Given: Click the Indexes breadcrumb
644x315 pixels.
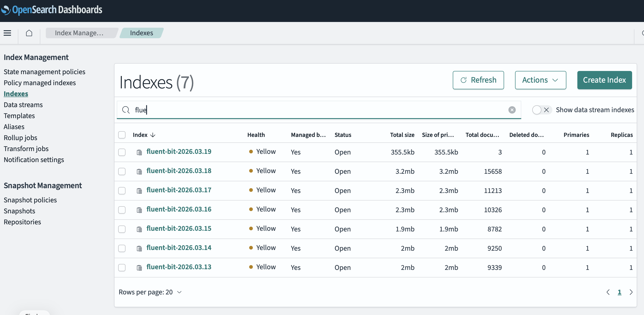Looking at the screenshot, I should (x=142, y=33).
